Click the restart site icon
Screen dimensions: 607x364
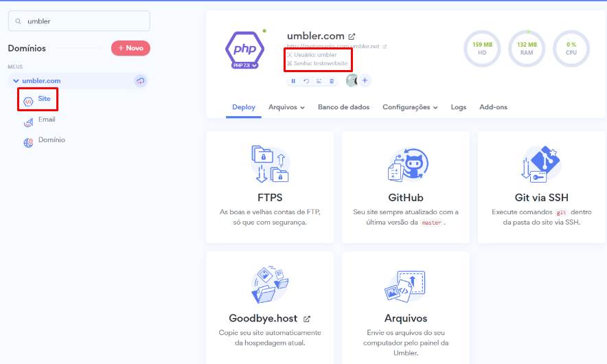[306, 81]
